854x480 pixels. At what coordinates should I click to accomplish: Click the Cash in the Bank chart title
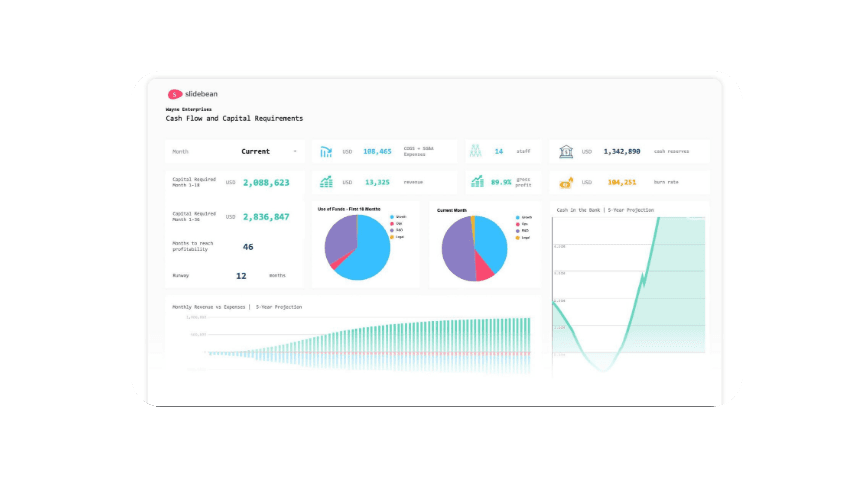pos(604,210)
